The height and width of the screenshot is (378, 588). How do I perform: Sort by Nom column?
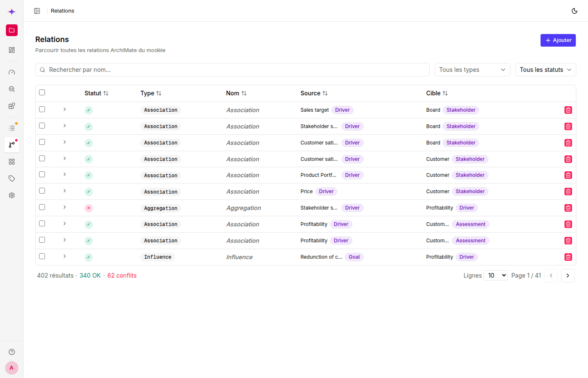(x=236, y=93)
